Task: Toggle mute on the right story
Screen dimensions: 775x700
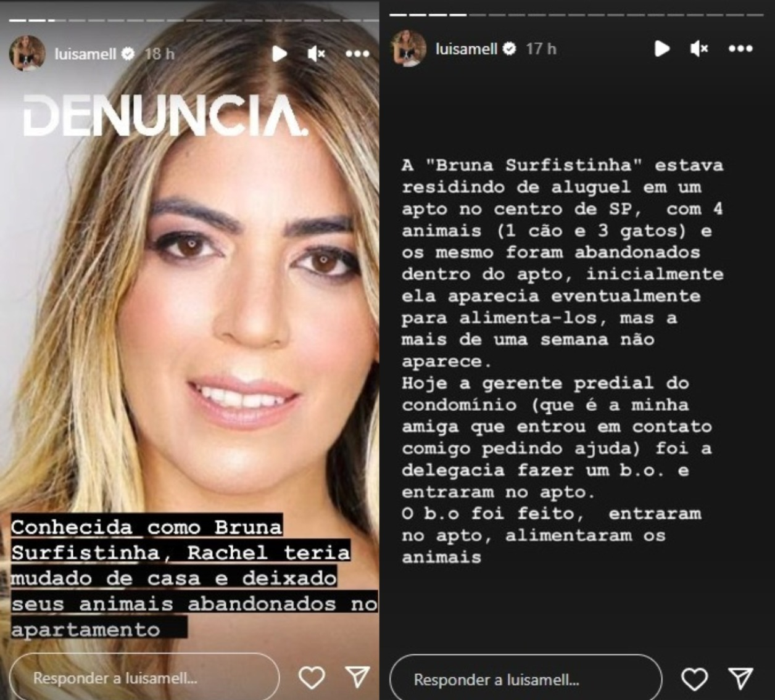Action: tap(699, 49)
